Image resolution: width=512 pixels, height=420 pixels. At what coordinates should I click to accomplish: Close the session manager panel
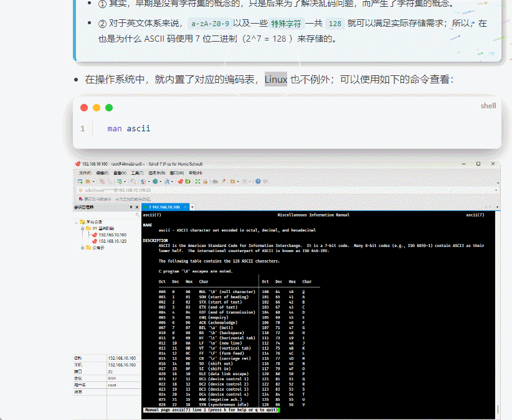pos(138,207)
